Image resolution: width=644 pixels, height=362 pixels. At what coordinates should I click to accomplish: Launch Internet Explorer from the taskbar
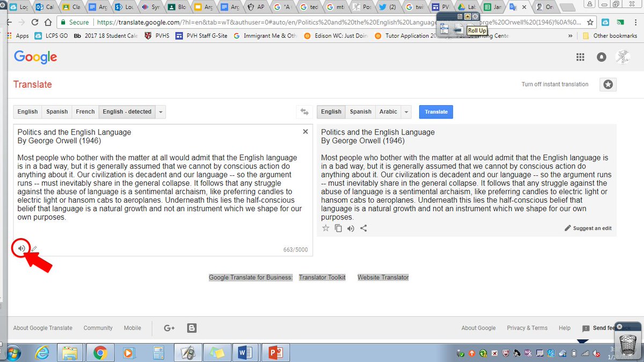click(x=42, y=353)
